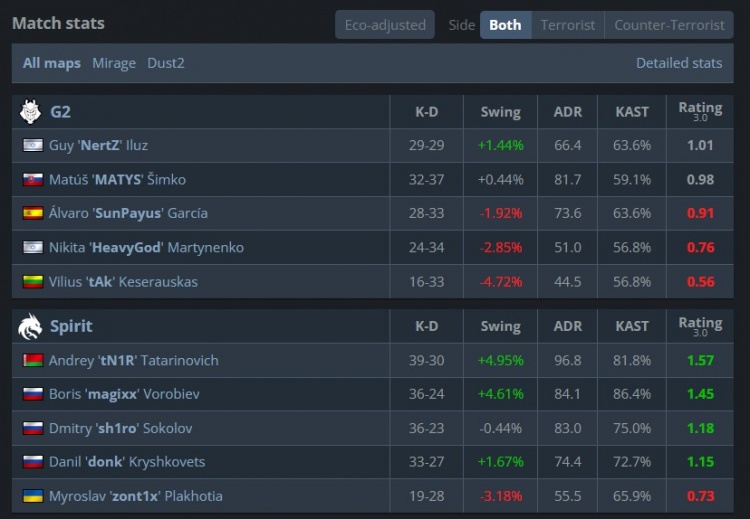Click Spirit's Rating 3.0 column header

click(700, 326)
